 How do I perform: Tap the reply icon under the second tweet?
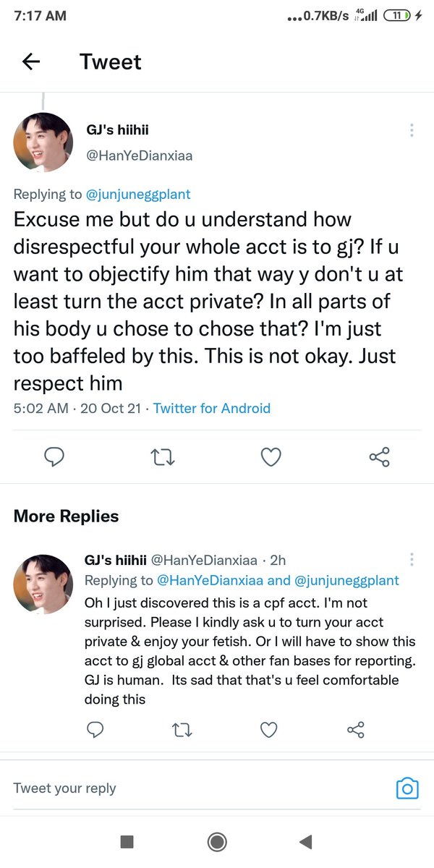coord(95,730)
